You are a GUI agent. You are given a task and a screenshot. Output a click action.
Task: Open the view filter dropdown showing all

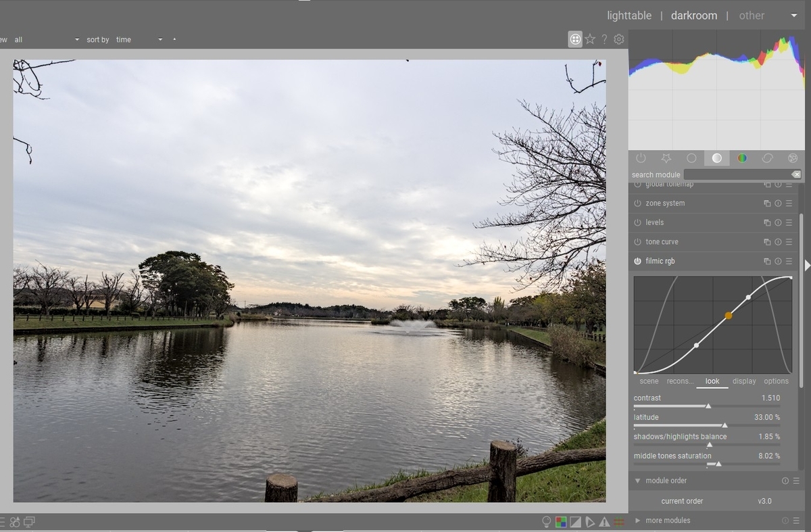point(46,39)
